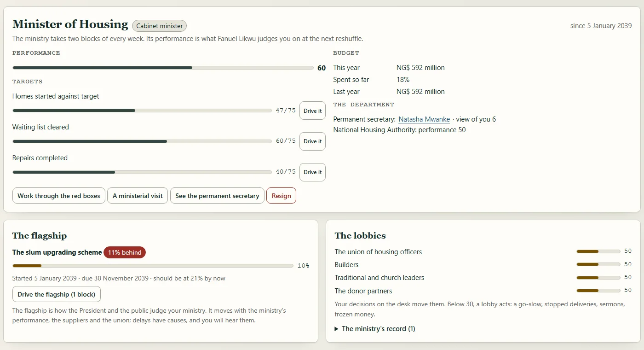Screen dimensions: 644x350
Task: Click the performance score '60'
Action: point(322,68)
